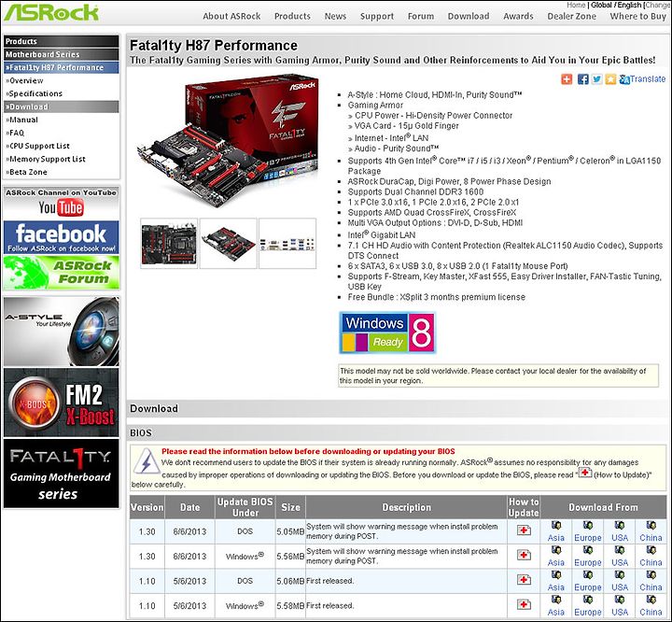Share page via Twitter bird icon

(x=596, y=79)
